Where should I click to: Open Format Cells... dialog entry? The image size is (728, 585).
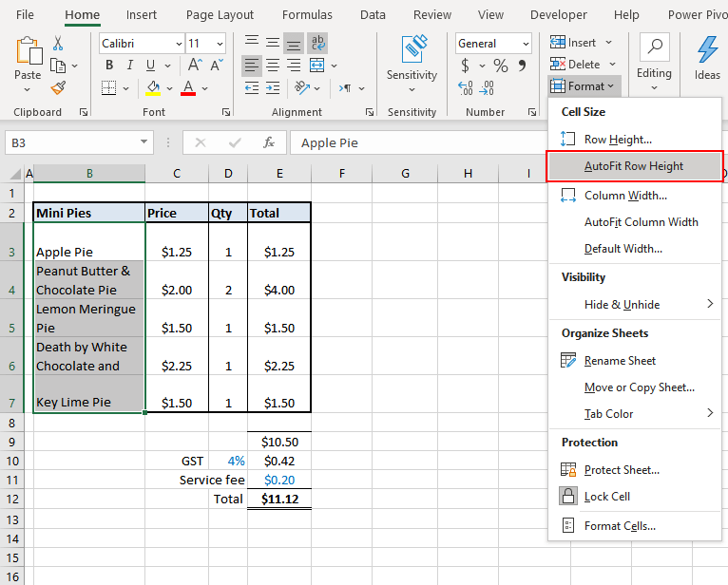point(635,525)
